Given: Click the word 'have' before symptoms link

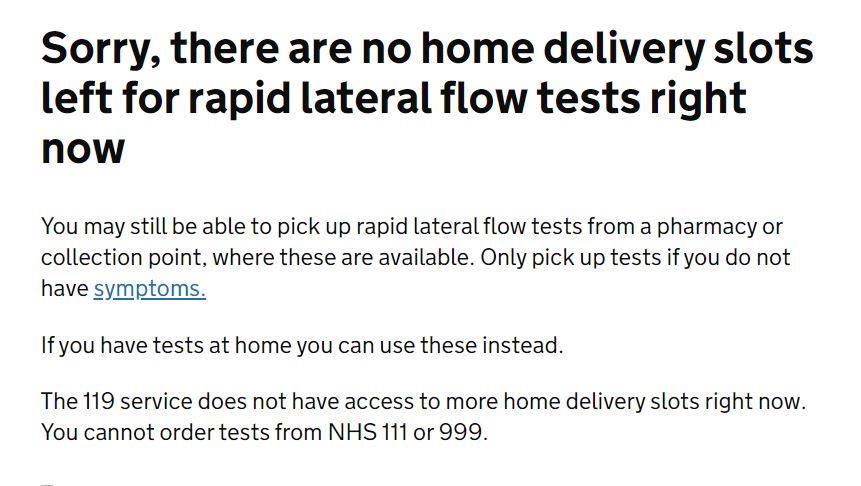Looking at the screenshot, I should [x=65, y=289].
